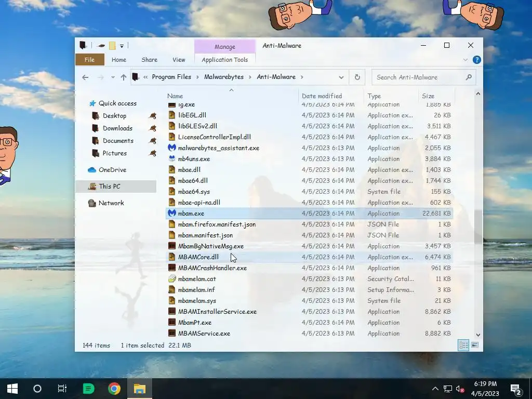Open the Home ribbon tab
The image size is (532, 399).
pyautogui.click(x=119, y=60)
